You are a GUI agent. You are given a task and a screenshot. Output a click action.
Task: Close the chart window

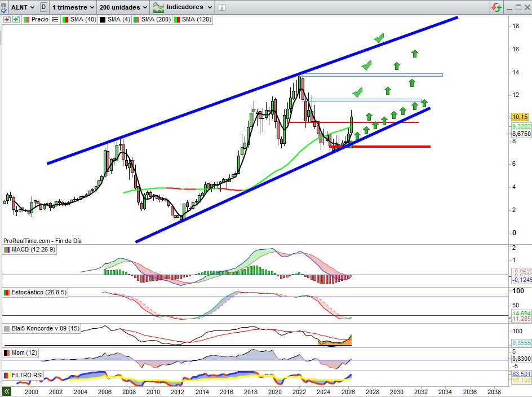point(527,7)
